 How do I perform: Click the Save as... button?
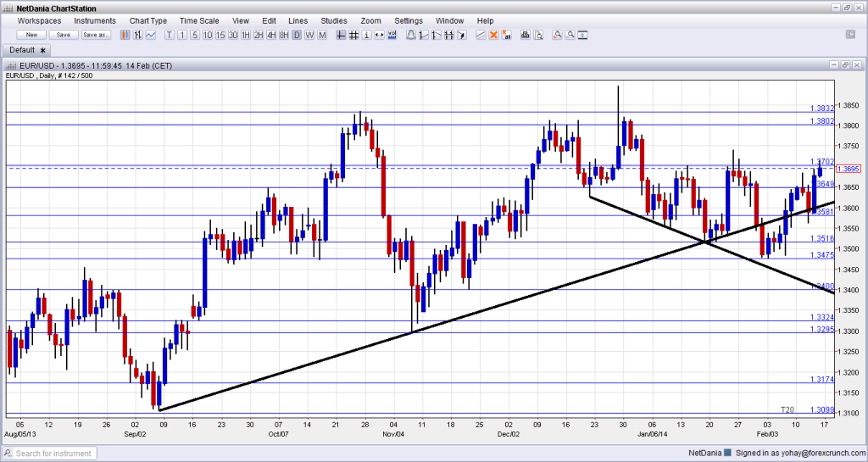96,35
